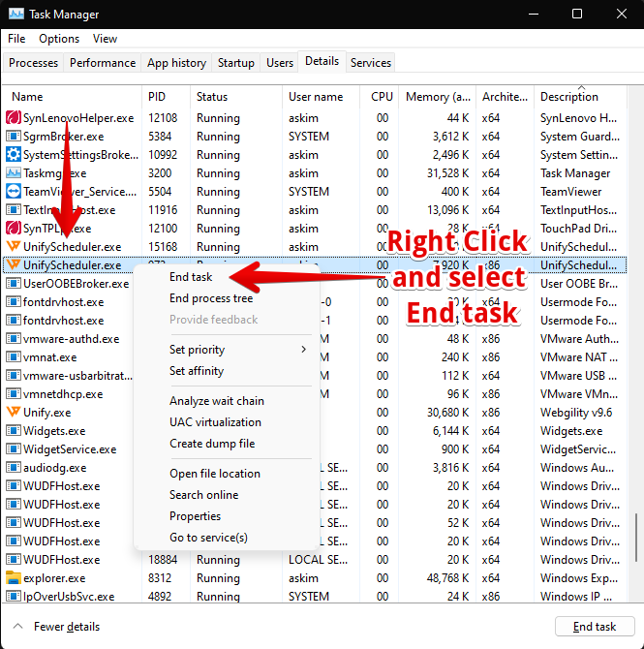Viewport: 644px width, 649px height.
Task: Click the SystemSettingsBroker gear icon
Action: pos(14,155)
